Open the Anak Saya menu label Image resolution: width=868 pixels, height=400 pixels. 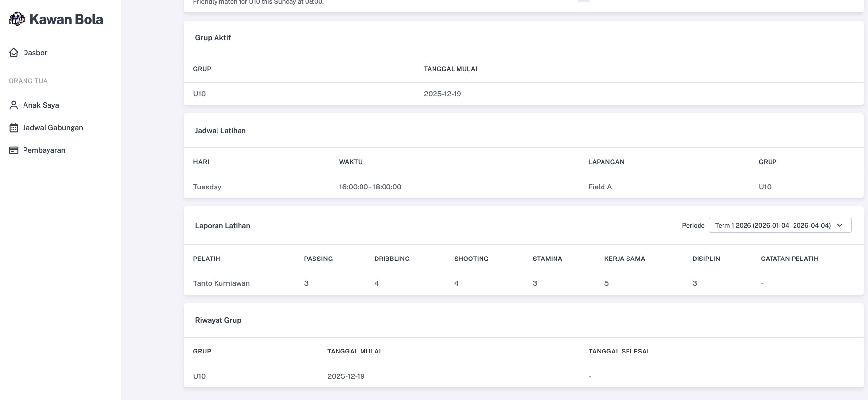(41, 105)
